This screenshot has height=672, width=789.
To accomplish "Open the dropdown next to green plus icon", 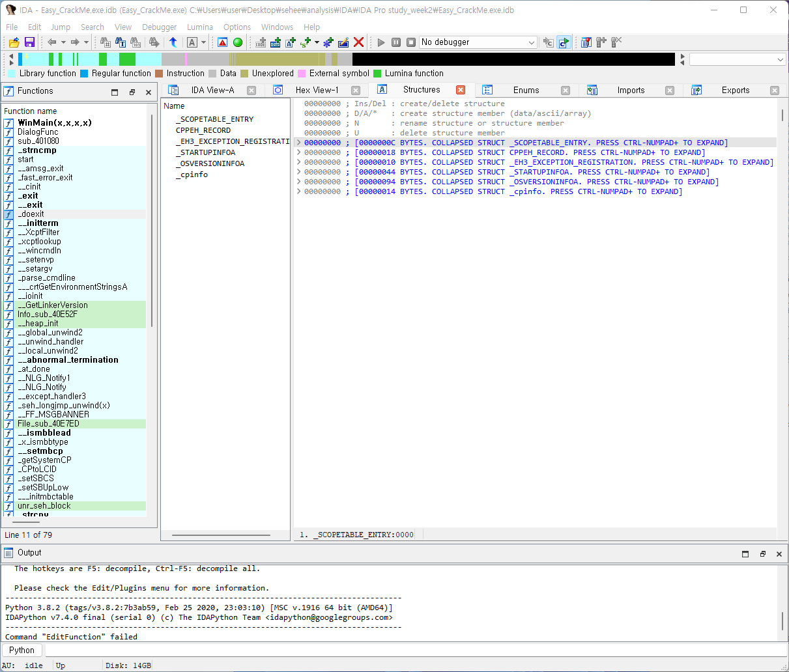I will 317,42.
